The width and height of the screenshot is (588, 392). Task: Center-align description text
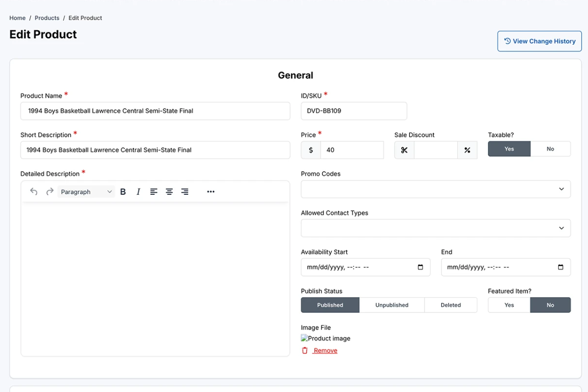(x=169, y=192)
